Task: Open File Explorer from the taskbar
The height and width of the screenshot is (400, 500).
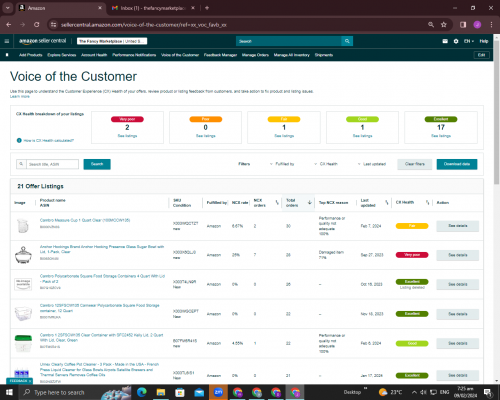Action: [x=161, y=392]
